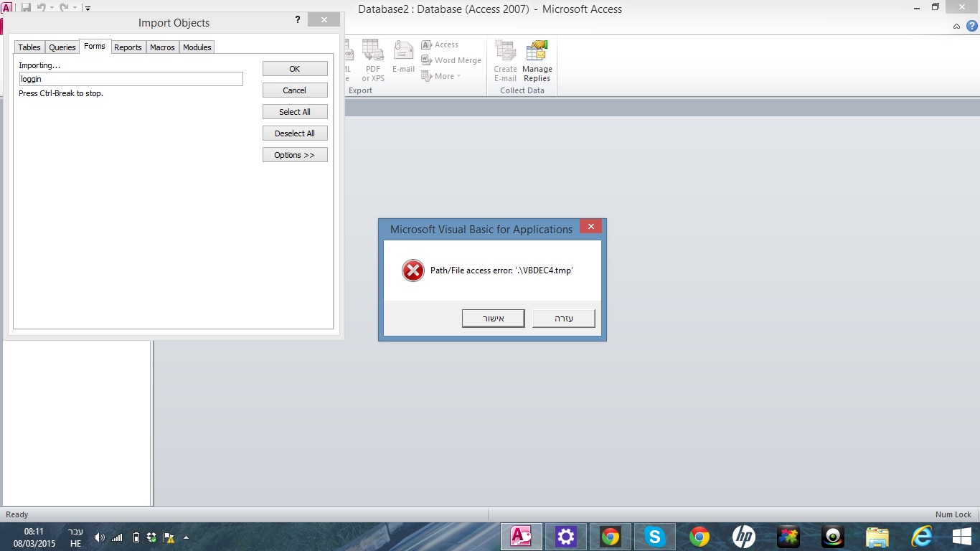Click the 'Num Lock' status indicator
The image size is (980, 551).
953,514
